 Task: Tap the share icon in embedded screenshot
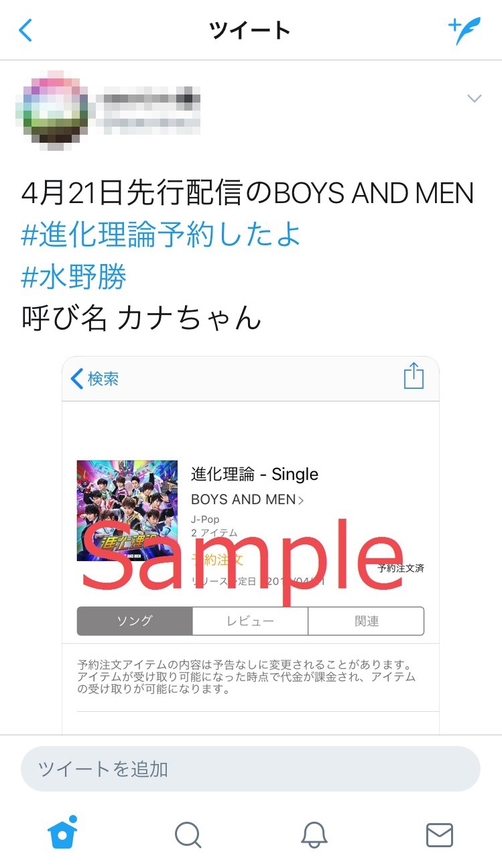(x=414, y=375)
